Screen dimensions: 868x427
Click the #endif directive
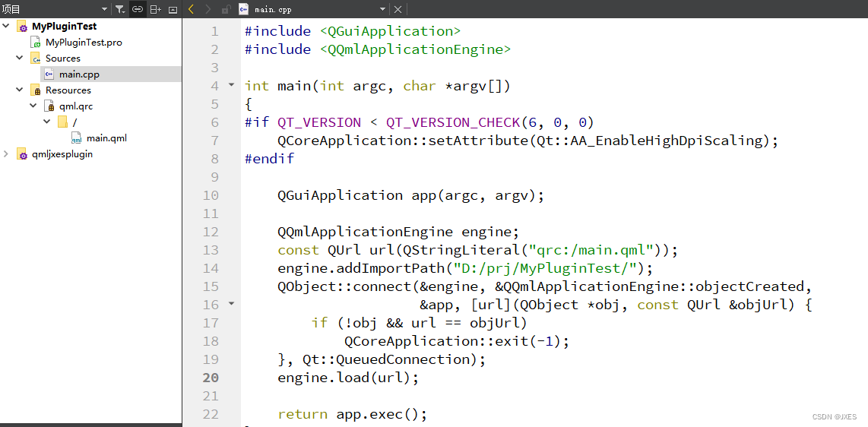270,159
